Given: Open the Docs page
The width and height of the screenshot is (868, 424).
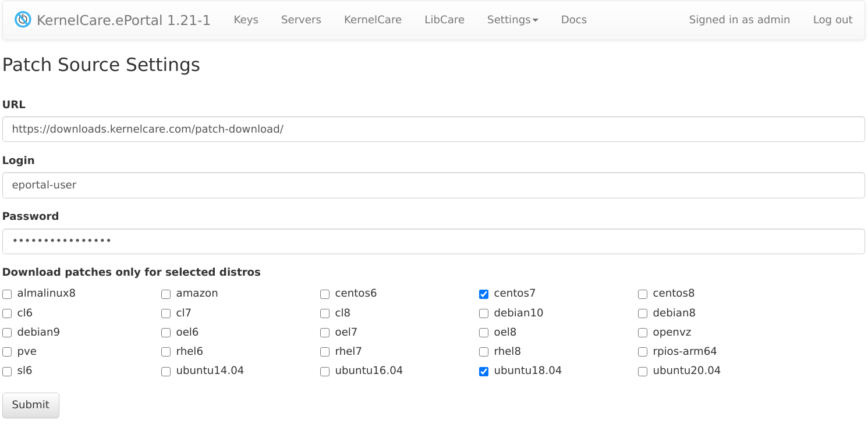Looking at the screenshot, I should pyautogui.click(x=573, y=20).
